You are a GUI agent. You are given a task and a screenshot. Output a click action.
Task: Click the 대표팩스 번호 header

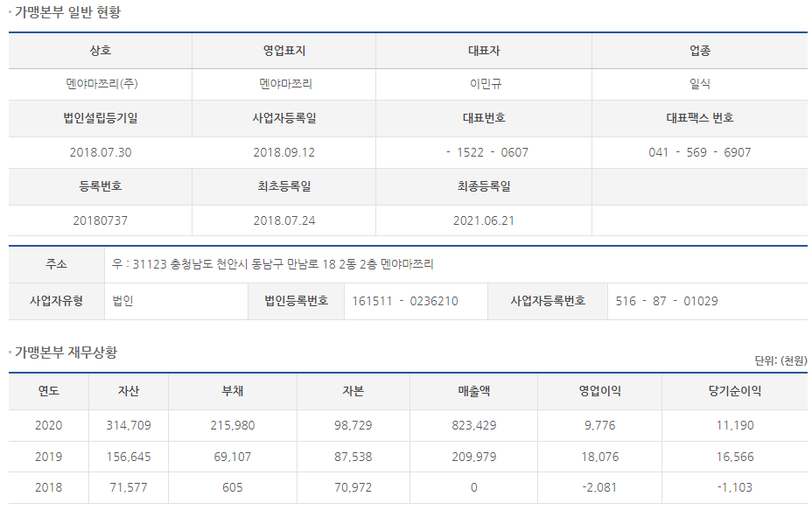coord(700,118)
